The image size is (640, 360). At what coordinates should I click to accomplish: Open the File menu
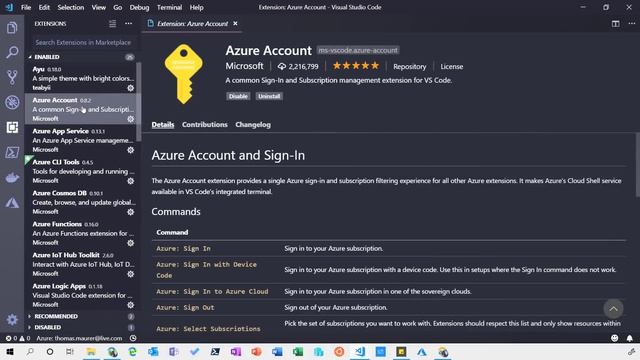[x=26, y=7]
